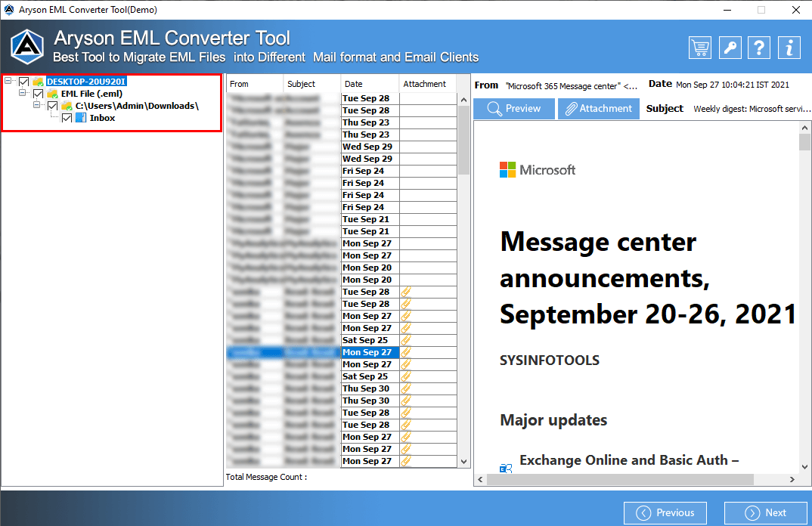Click the Microsoft logo in preview
Image resolution: width=812 pixels, height=526 pixels.
(538, 170)
